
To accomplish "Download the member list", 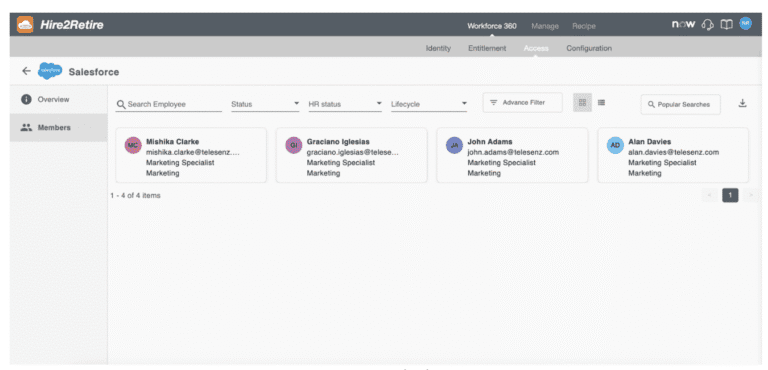I will (743, 103).
